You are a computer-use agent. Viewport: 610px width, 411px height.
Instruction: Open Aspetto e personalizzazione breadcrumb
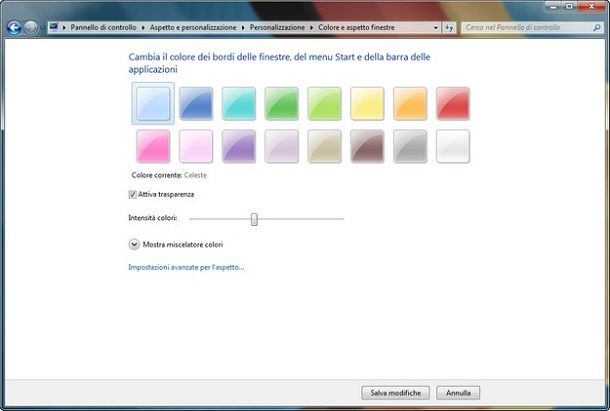[193, 28]
